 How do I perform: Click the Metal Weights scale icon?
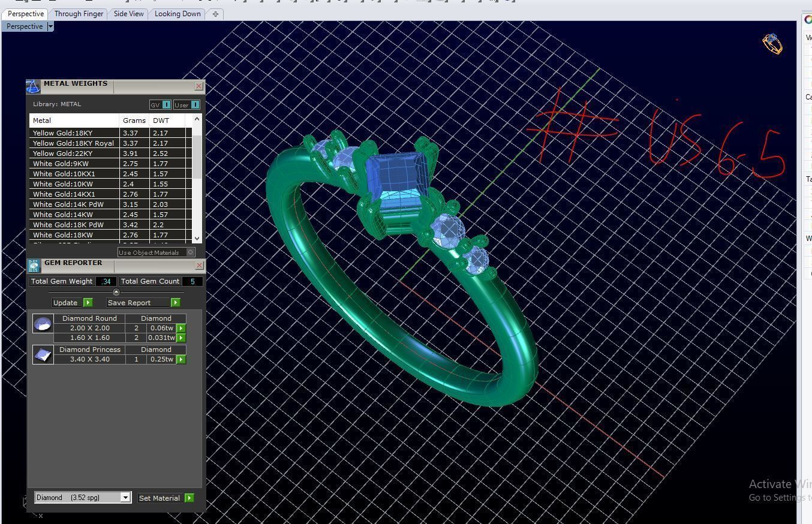click(x=33, y=87)
